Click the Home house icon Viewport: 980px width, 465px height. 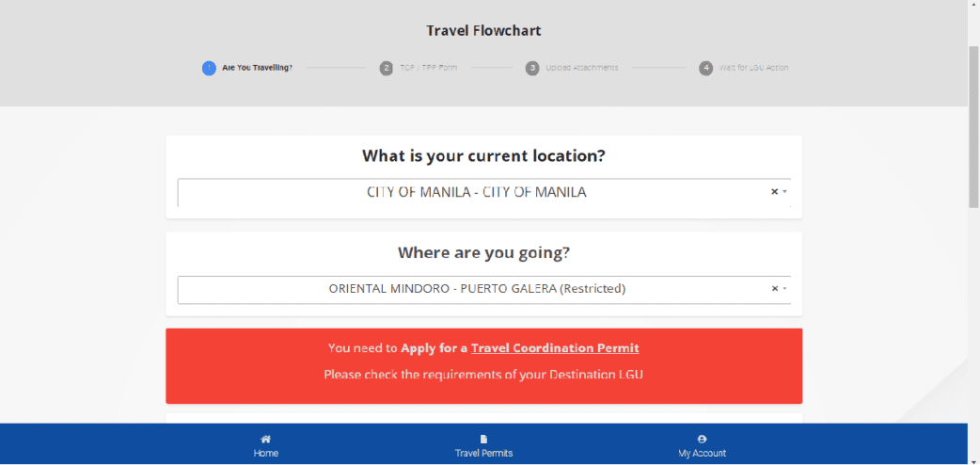pyautogui.click(x=266, y=439)
